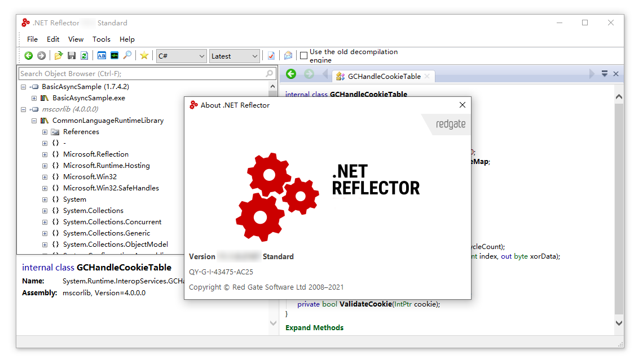Click the faded green Forward arrow in the code pane
Image resolution: width=643 pixels, height=364 pixels.
(309, 74)
